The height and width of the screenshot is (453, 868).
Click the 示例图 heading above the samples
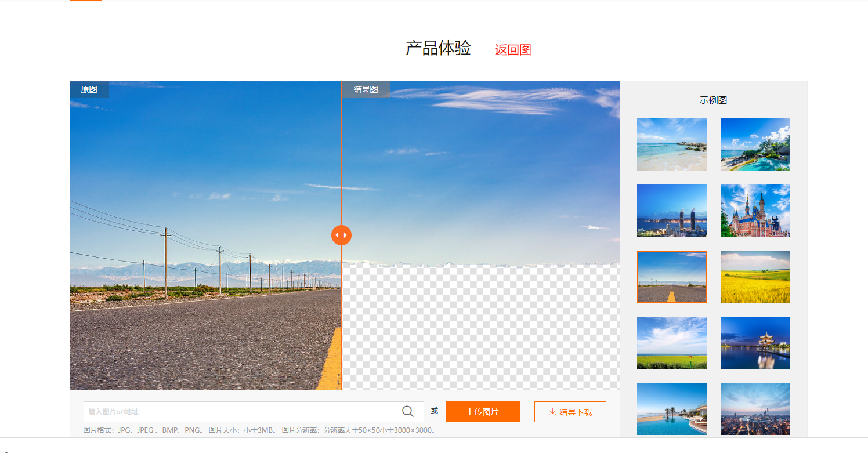click(713, 100)
